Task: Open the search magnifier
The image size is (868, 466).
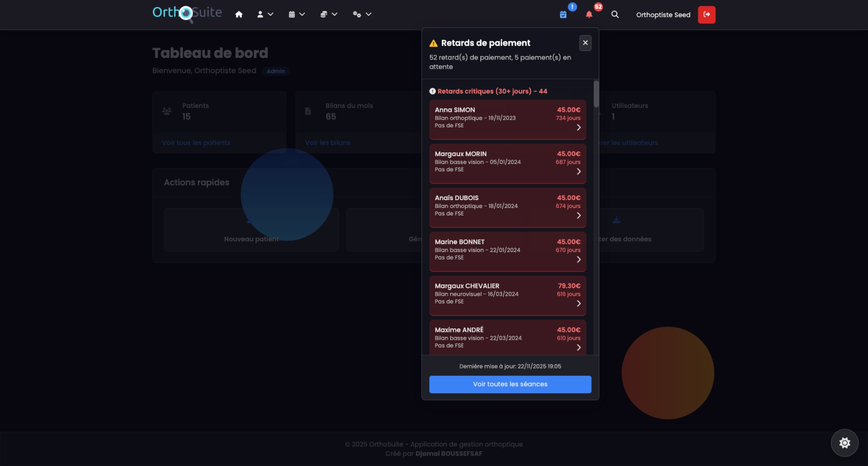Action: pyautogui.click(x=614, y=15)
